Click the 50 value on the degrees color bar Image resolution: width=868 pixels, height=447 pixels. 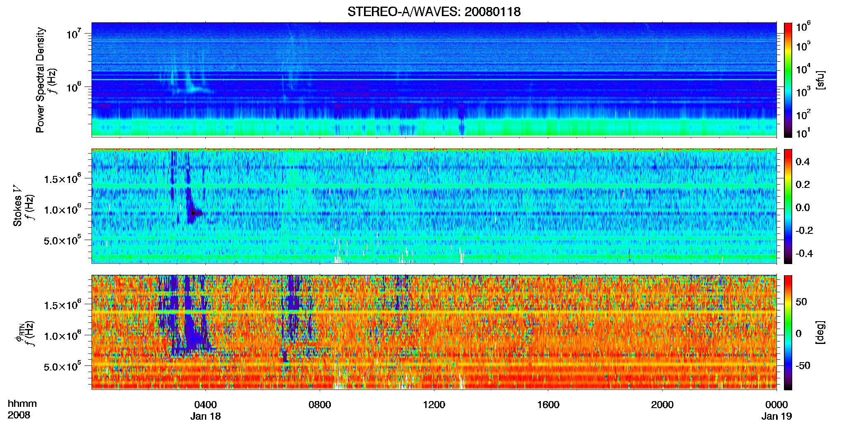coord(801,302)
